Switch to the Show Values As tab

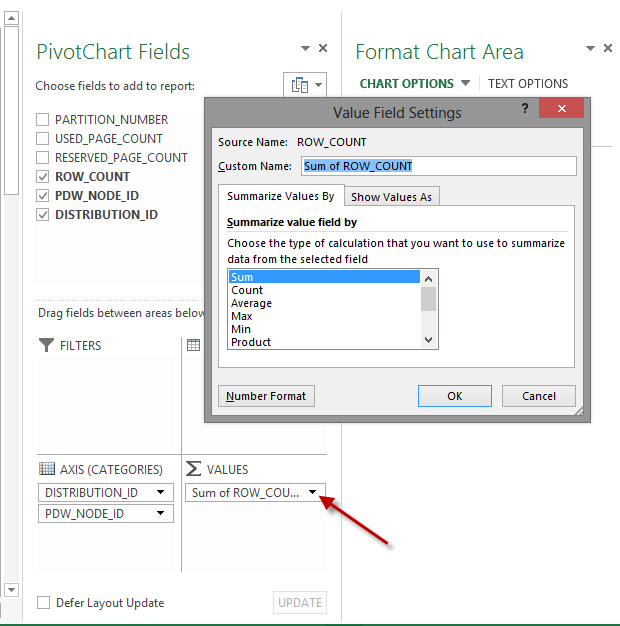[391, 197]
